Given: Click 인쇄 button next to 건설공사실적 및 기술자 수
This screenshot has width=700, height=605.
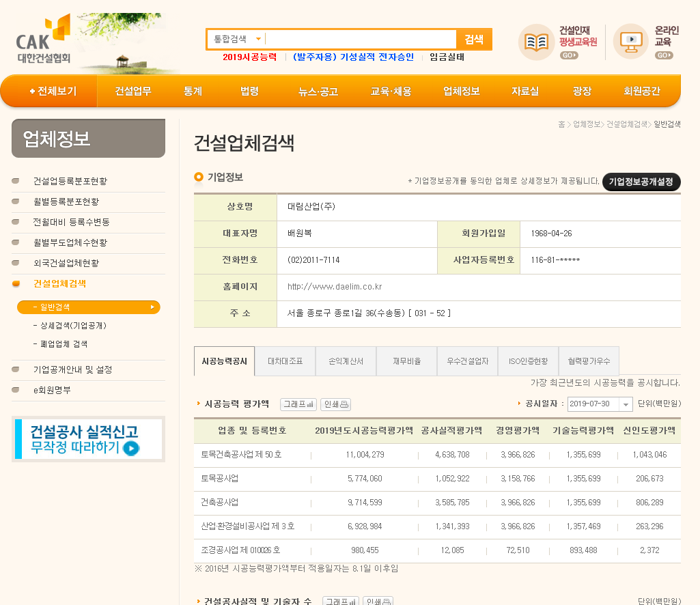Looking at the screenshot, I should (x=378, y=602).
